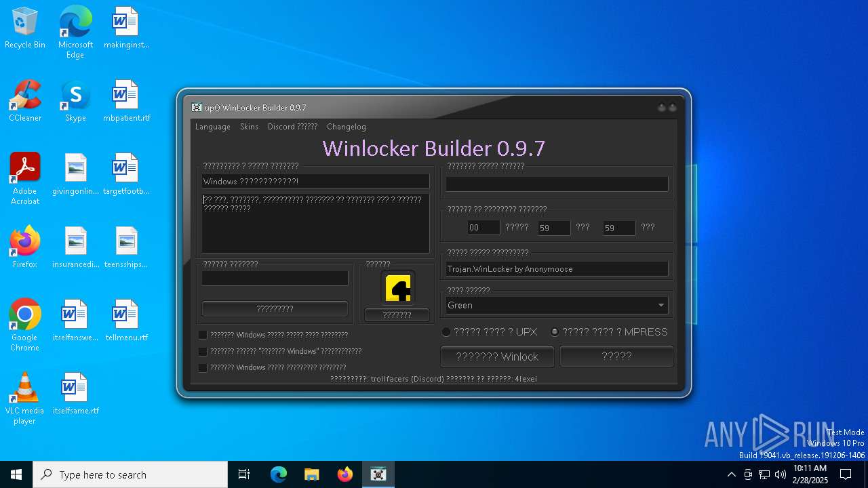Image resolution: width=868 pixels, height=488 pixels.
Task: Open File Explorer from the taskbar
Action: [x=311, y=474]
